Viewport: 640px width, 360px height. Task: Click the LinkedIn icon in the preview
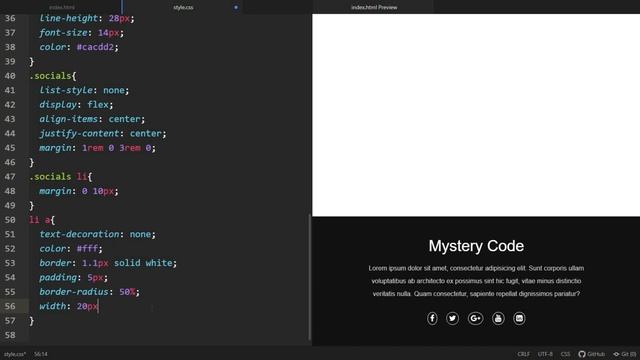[x=519, y=318]
